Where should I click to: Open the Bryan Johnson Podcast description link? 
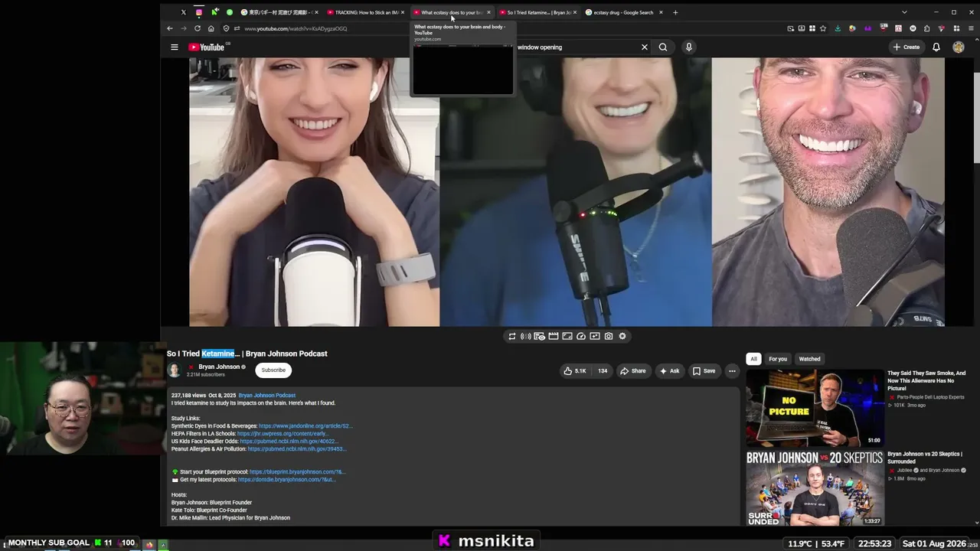click(266, 396)
